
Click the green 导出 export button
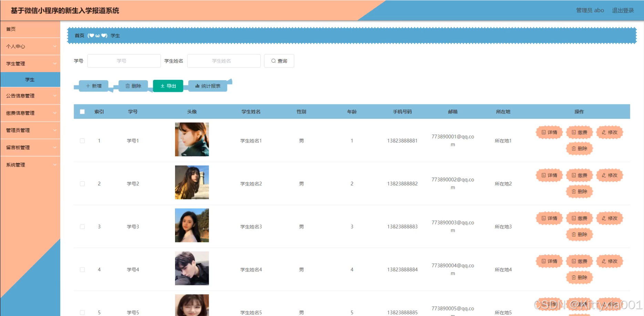168,86
